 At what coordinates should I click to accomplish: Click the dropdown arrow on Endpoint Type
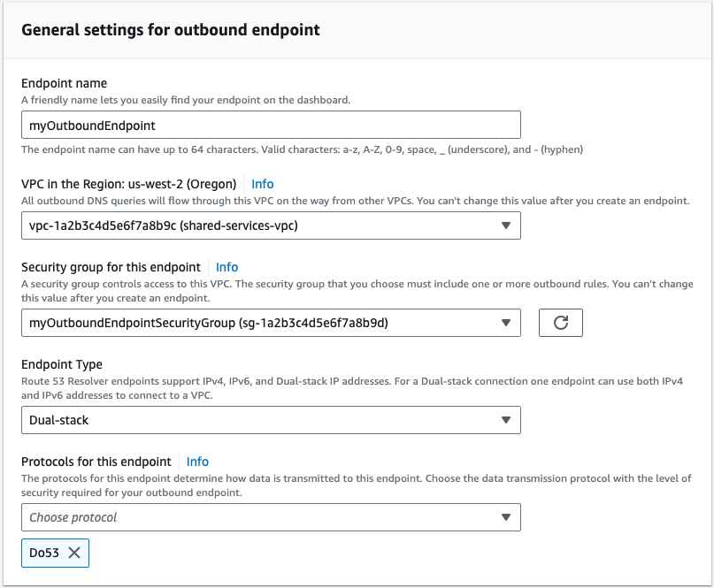point(507,420)
